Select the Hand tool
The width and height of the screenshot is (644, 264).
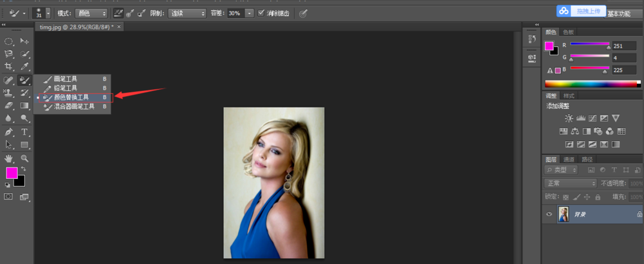tap(8, 158)
